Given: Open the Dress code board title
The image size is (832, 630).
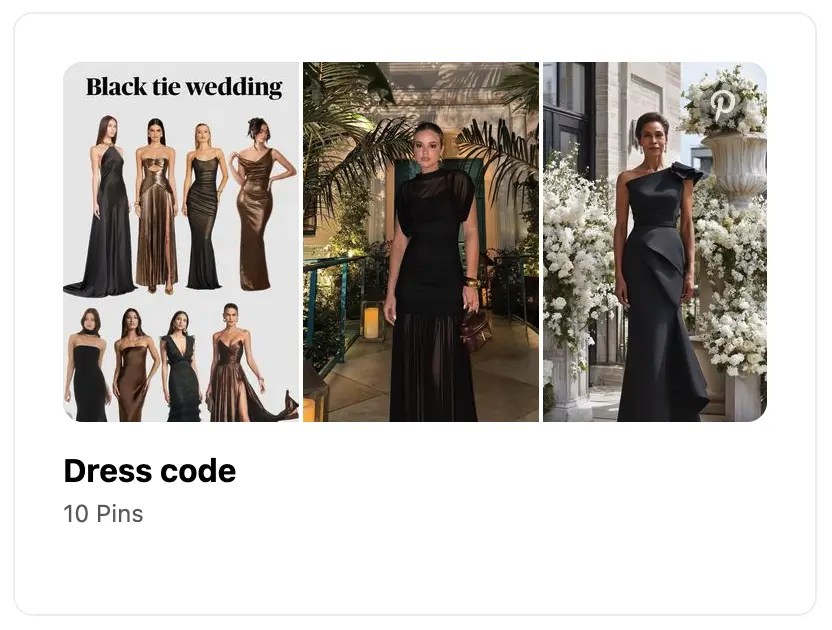Looking at the screenshot, I should (150, 471).
